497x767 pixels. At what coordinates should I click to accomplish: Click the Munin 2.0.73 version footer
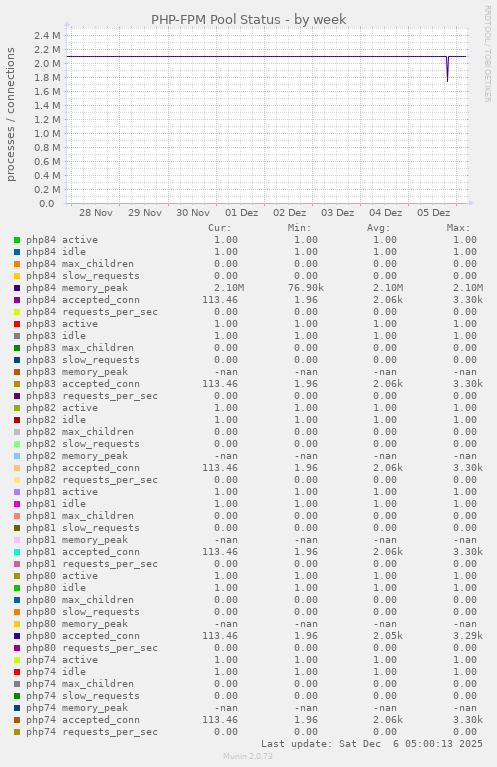(x=248, y=756)
